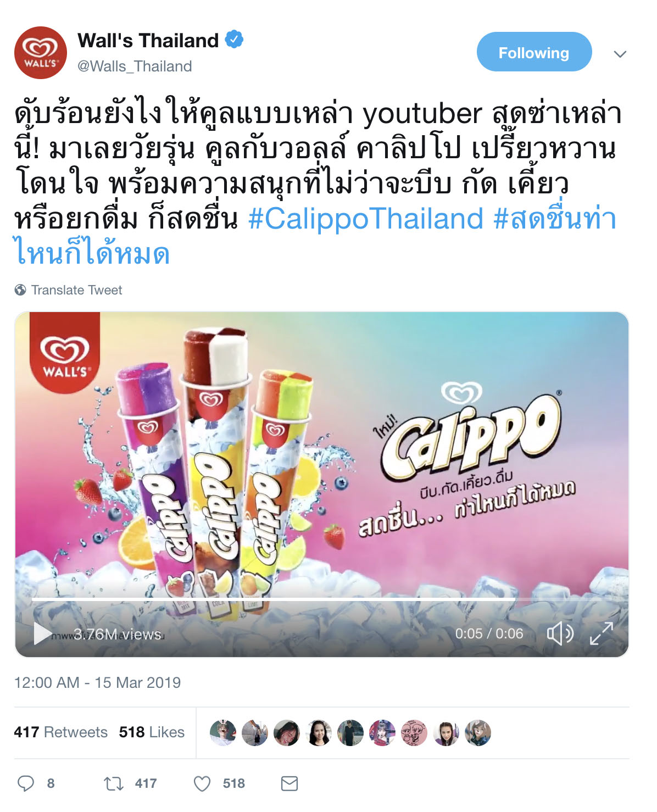This screenshot has width=657, height=812.
Task: View the 417 Retweets list
Action: 61,732
